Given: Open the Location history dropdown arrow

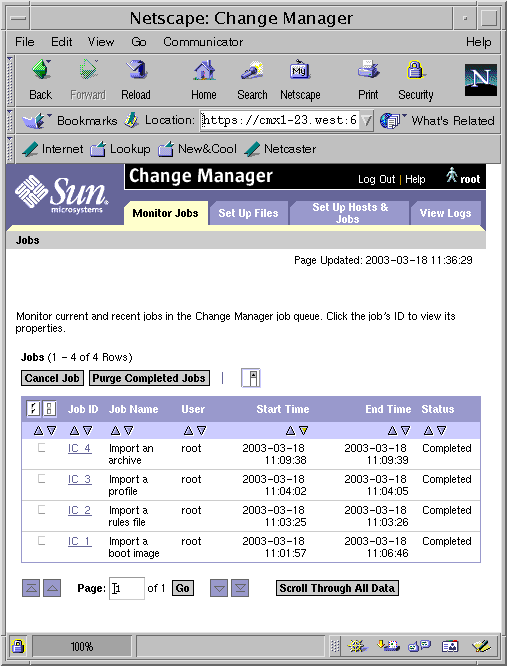Looking at the screenshot, I should pyautogui.click(x=366, y=121).
